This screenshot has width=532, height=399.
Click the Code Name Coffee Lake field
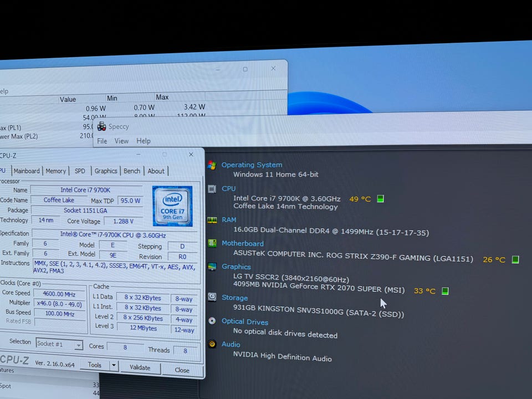tap(59, 200)
